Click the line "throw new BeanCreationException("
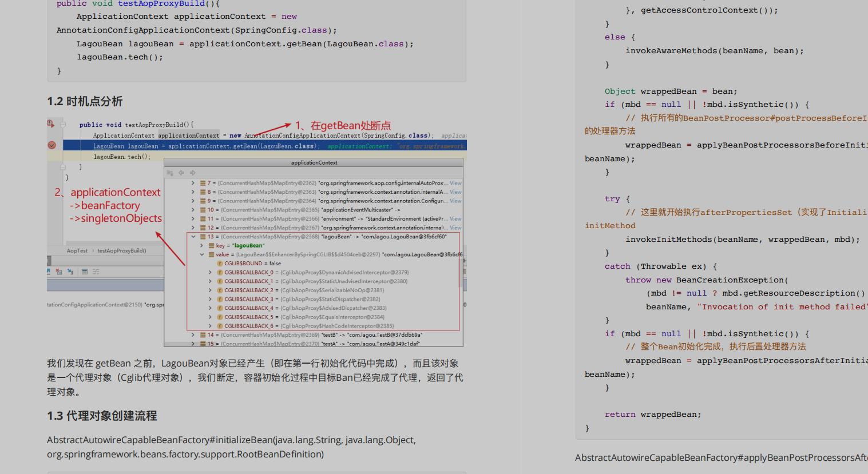 click(x=707, y=280)
